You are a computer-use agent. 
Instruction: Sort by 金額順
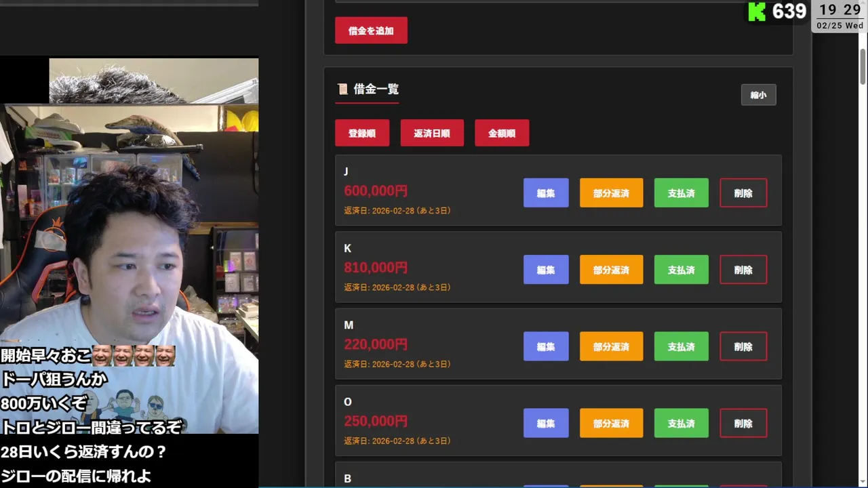(502, 134)
